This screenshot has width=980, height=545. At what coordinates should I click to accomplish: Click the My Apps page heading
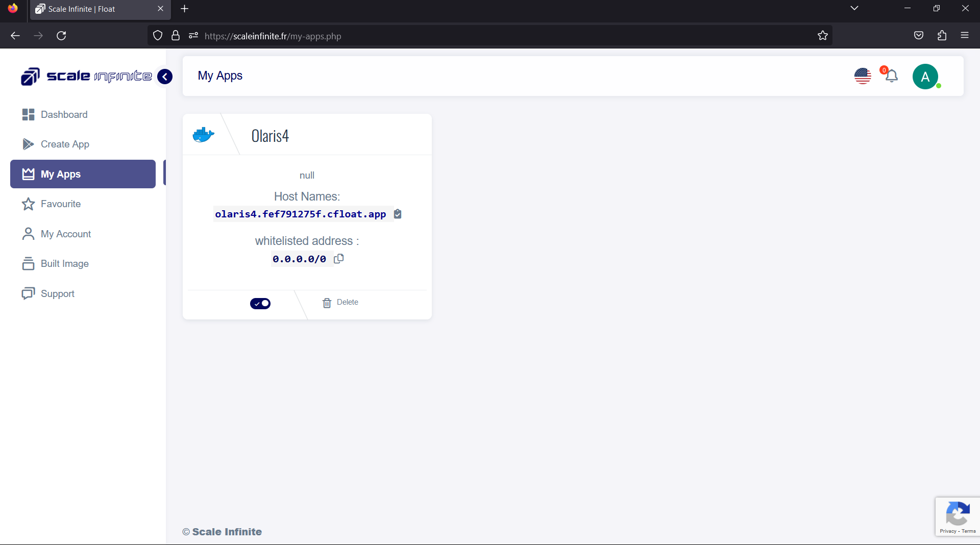(220, 76)
